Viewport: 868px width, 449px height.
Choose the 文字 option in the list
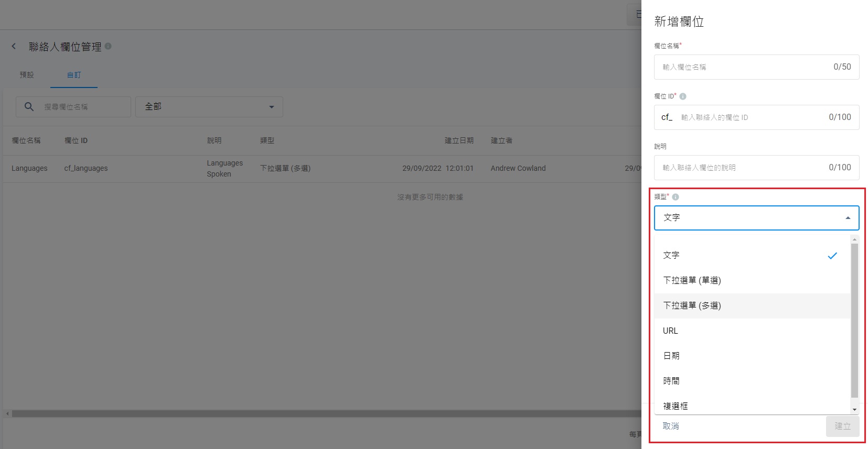(x=752, y=256)
